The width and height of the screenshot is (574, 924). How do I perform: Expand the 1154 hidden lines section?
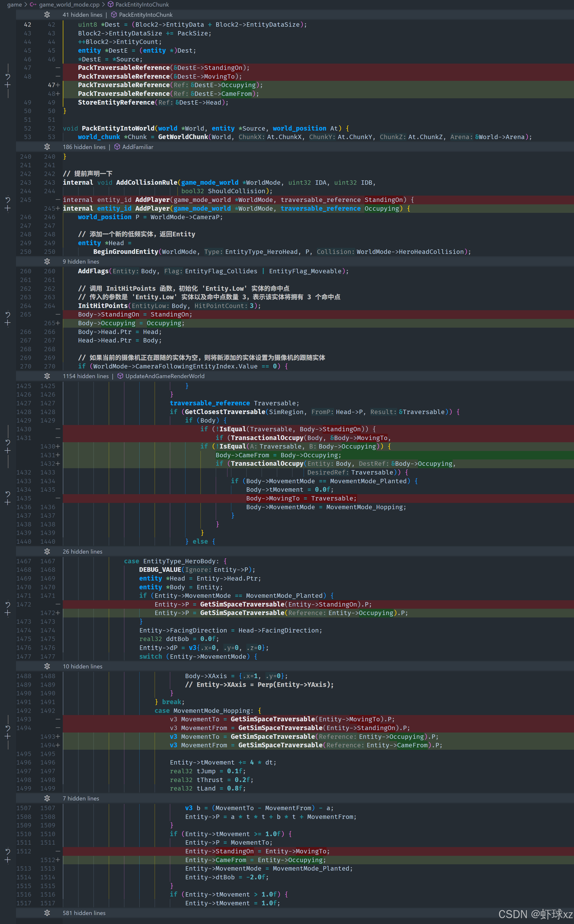point(47,376)
